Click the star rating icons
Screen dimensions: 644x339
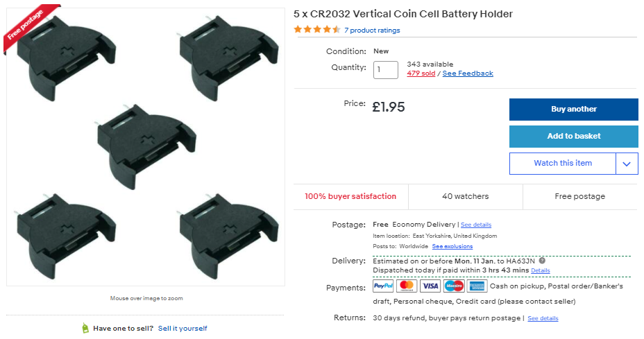point(317,30)
